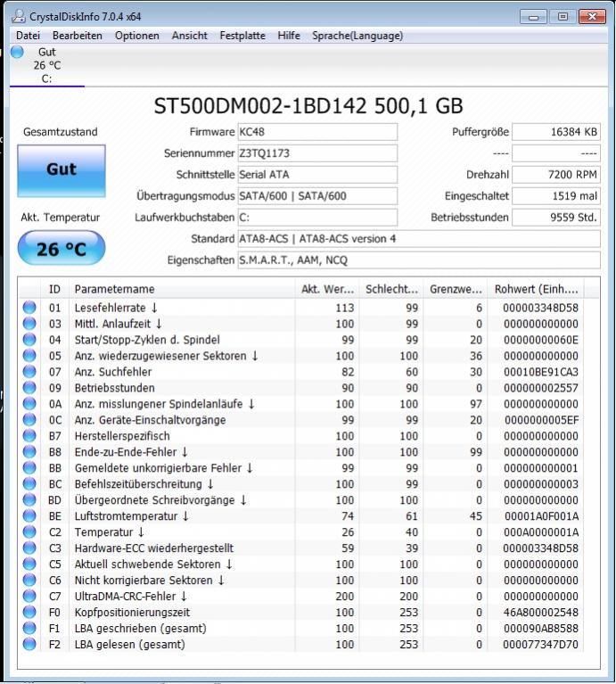
Task: Click status orb for misslungener Spindelanläufe row
Action: [29, 404]
